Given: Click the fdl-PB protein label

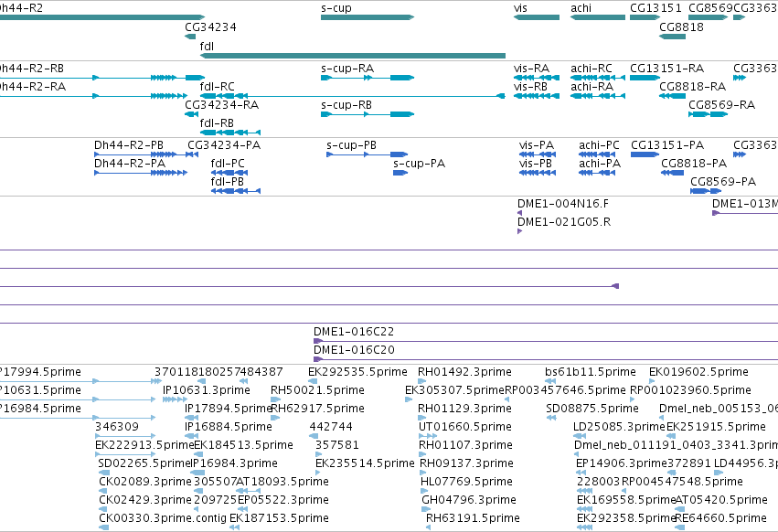Looking at the screenshot, I should pyautogui.click(x=228, y=182).
